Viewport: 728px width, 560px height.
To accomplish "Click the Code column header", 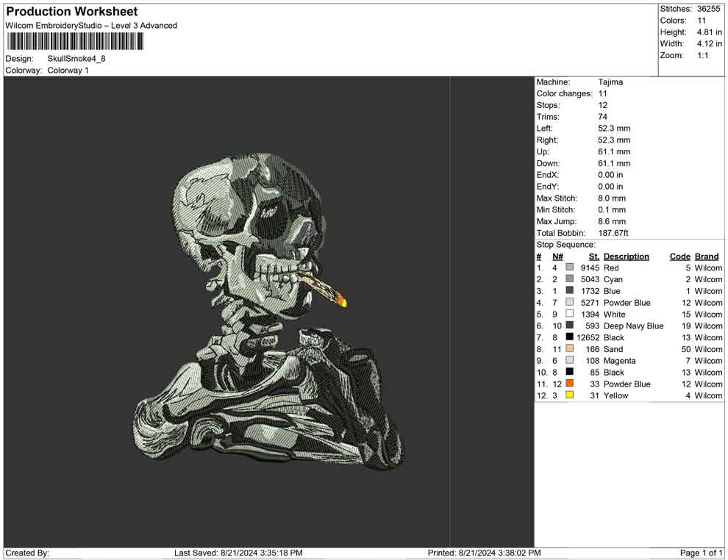I will click(679, 256).
